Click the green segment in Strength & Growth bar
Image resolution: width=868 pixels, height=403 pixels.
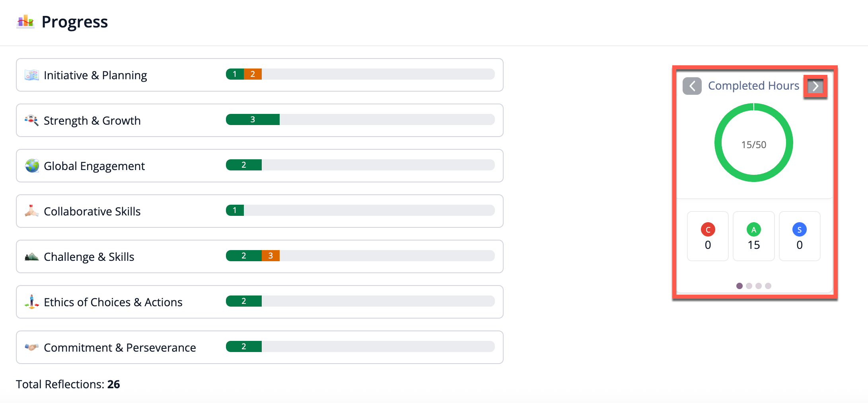pos(253,119)
